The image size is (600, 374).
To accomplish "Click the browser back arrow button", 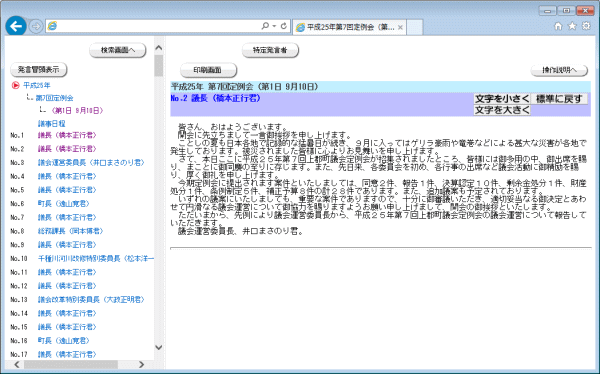I will click(x=16, y=26).
